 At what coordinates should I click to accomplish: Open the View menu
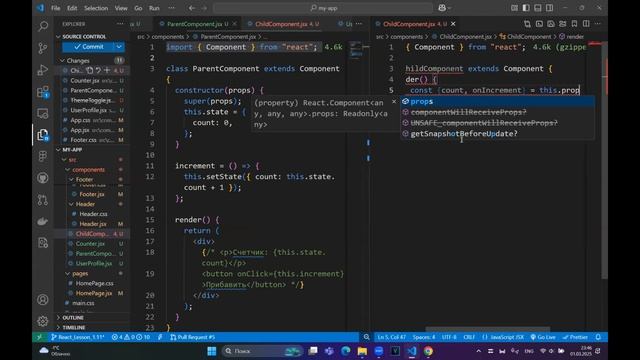point(121,8)
